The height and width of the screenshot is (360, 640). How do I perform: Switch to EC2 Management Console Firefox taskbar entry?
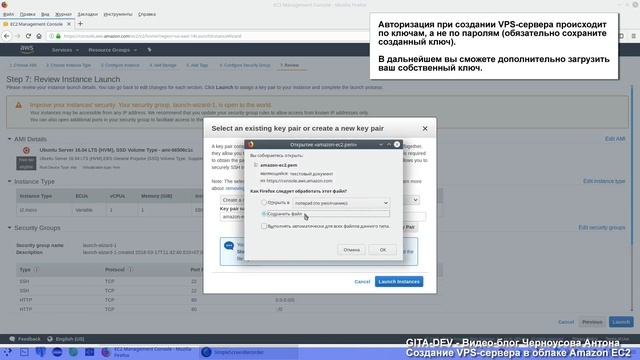pos(149,352)
